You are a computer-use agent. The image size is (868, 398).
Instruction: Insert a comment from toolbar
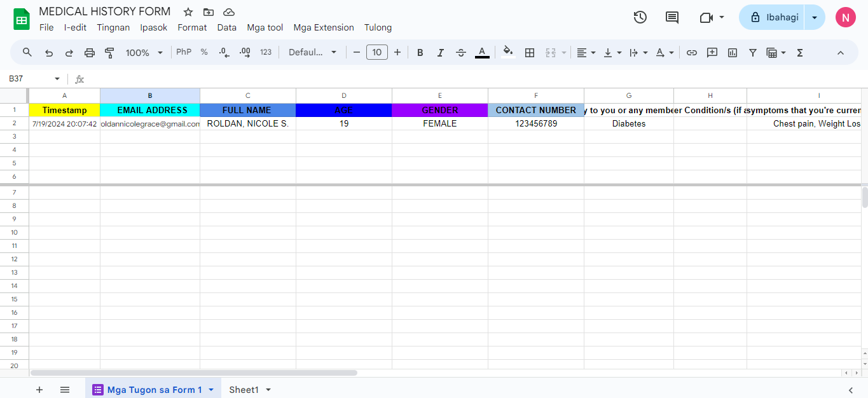[712, 53]
